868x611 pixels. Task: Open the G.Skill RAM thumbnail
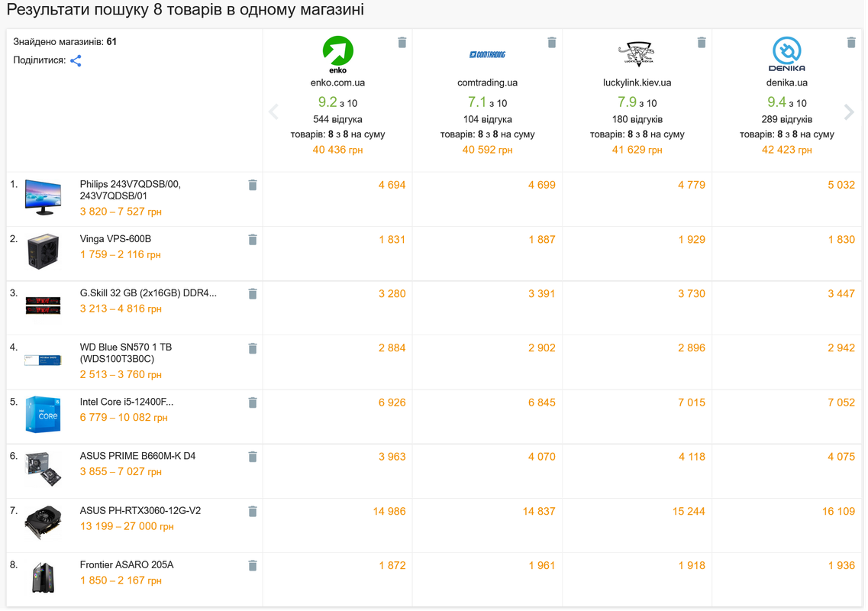44,306
